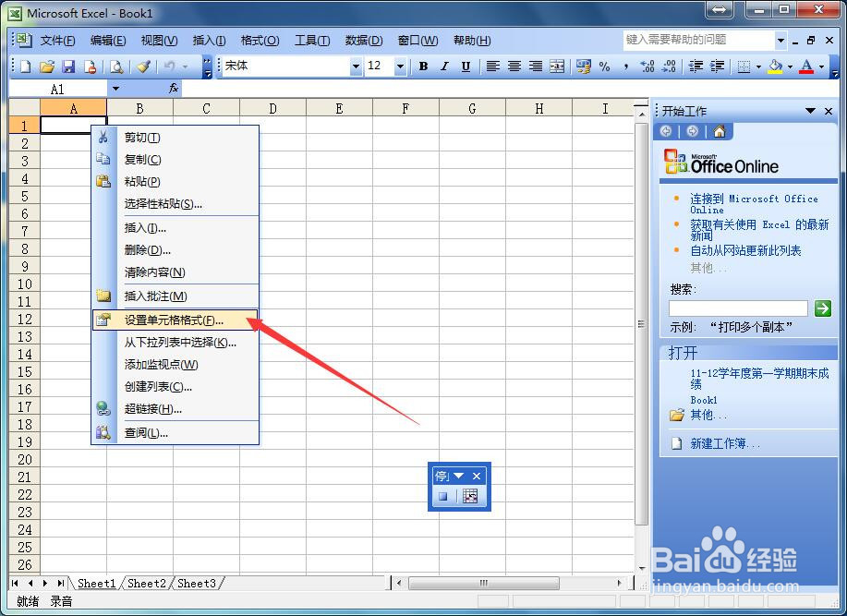Open the Undo history dropdown arrow
This screenshot has height=616, width=847.
tap(185, 66)
